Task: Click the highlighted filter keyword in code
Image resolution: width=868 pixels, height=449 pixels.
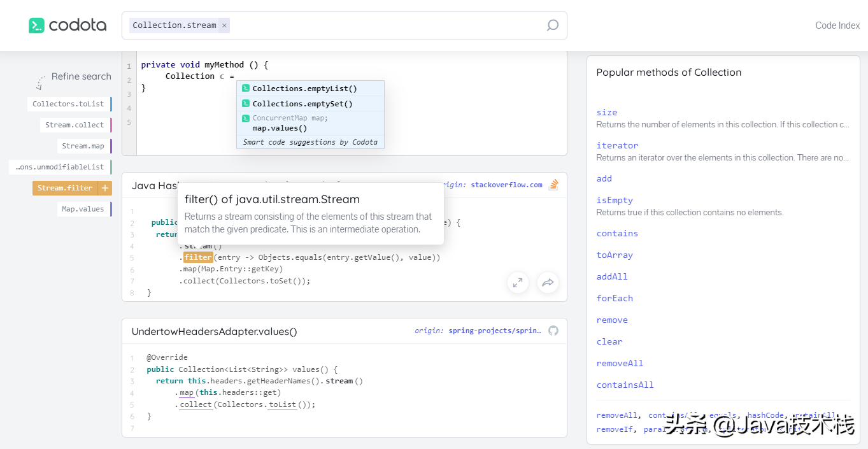Action: (x=198, y=257)
